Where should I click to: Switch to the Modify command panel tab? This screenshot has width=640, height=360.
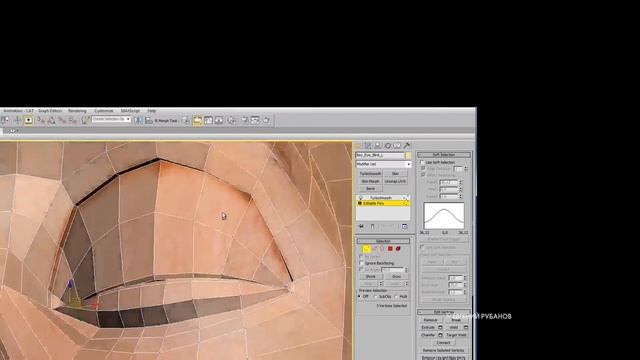[x=368, y=146]
